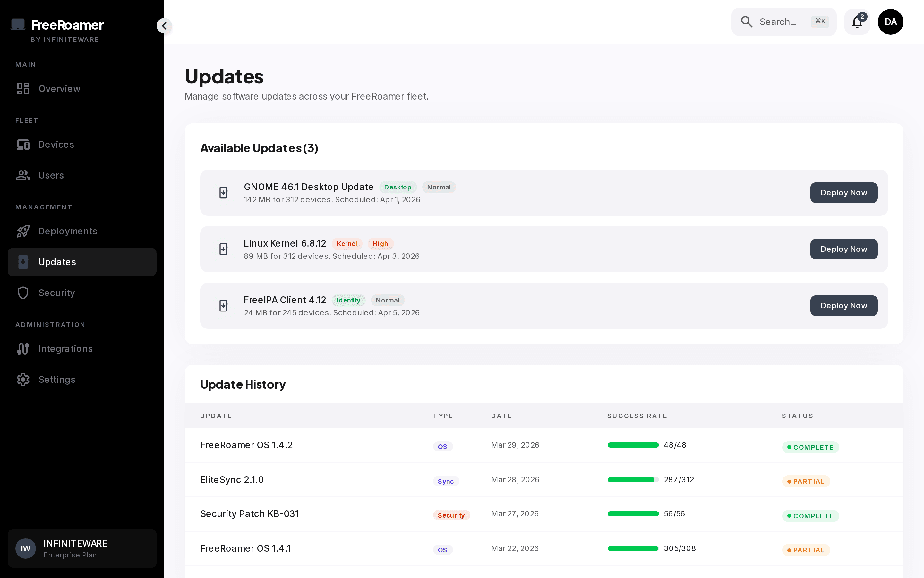Click the search magnifier icon
The height and width of the screenshot is (578, 924).
[747, 22]
